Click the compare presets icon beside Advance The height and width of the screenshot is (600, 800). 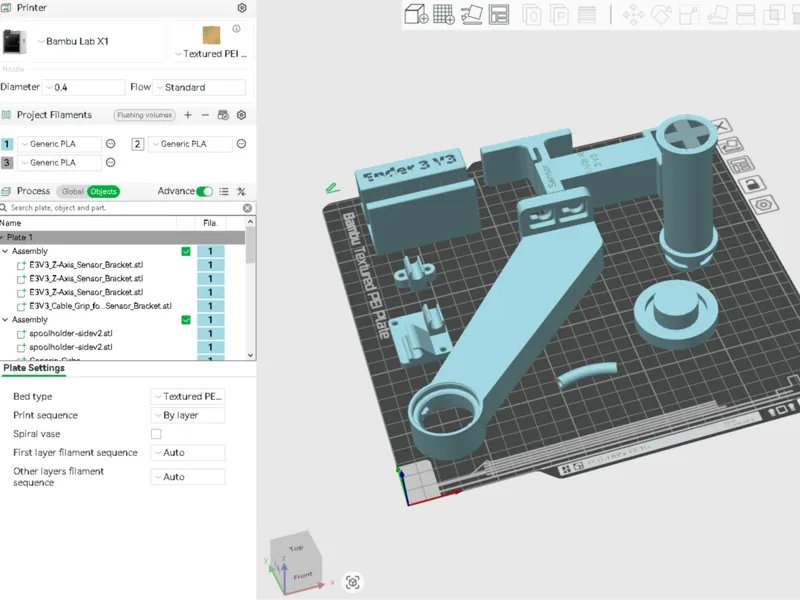[241, 191]
